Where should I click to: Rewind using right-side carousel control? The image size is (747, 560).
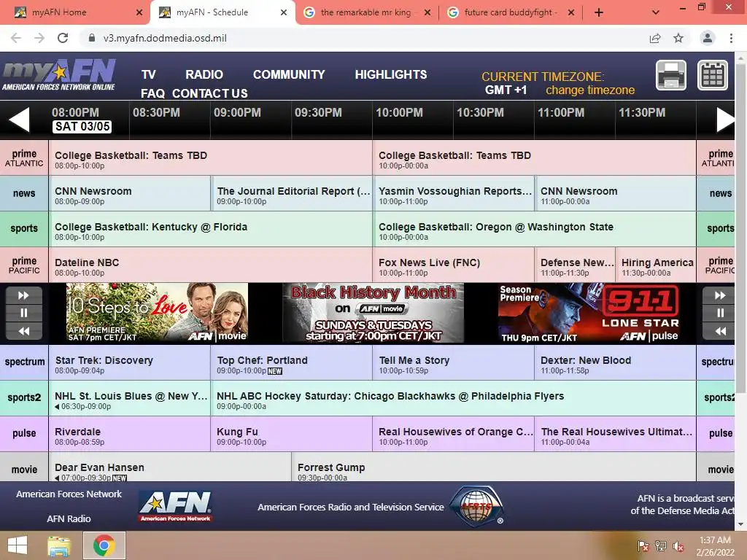pos(720,331)
